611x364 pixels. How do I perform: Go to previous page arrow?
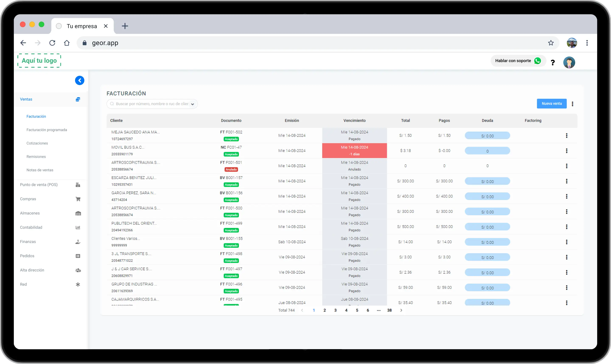[x=302, y=310]
